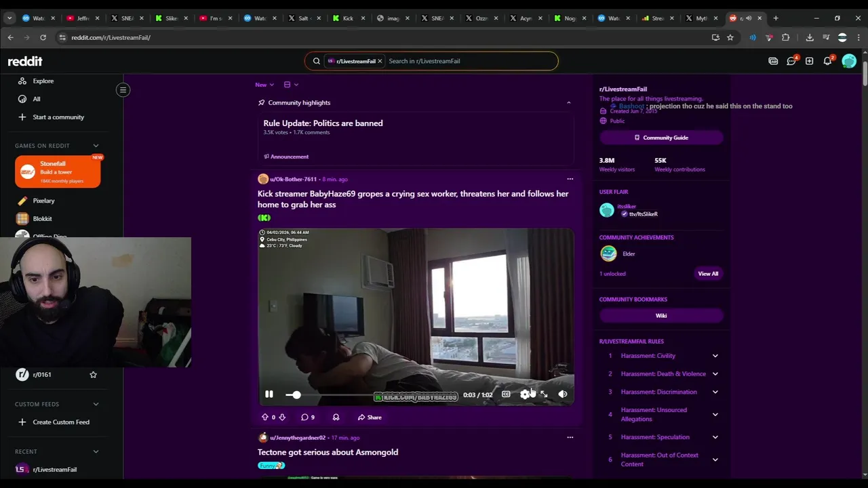The width and height of the screenshot is (868, 488).
Task: Collapse the Custom Feeds section
Action: [96, 404]
